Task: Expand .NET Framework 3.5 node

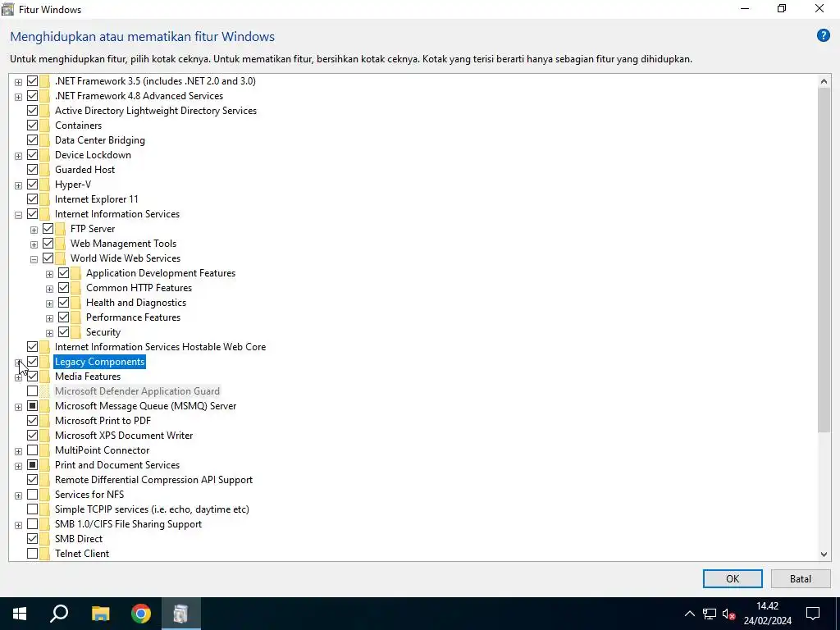Action: click(x=18, y=82)
